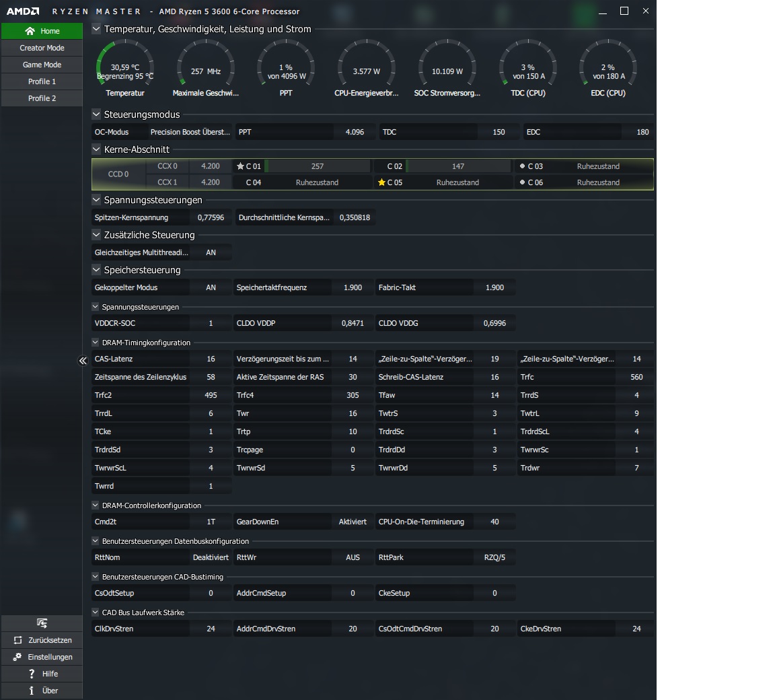This screenshot has width=775, height=700.
Task: Click Cmd2t value 1T
Action: [x=211, y=522]
